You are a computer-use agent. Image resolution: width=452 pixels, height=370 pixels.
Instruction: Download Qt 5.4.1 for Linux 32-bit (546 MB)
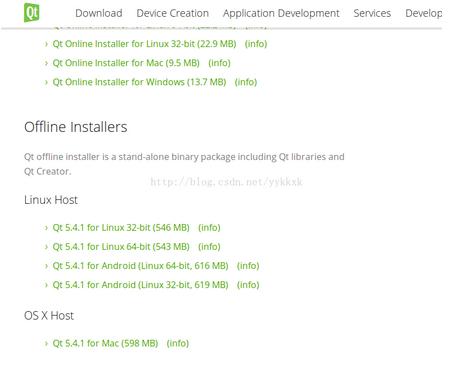point(121,227)
